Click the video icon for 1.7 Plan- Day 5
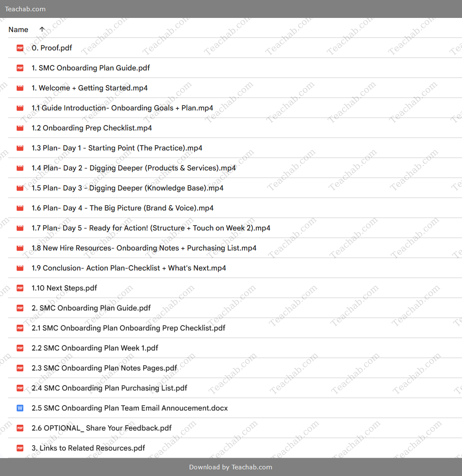The height and width of the screenshot is (476, 462). point(20,228)
